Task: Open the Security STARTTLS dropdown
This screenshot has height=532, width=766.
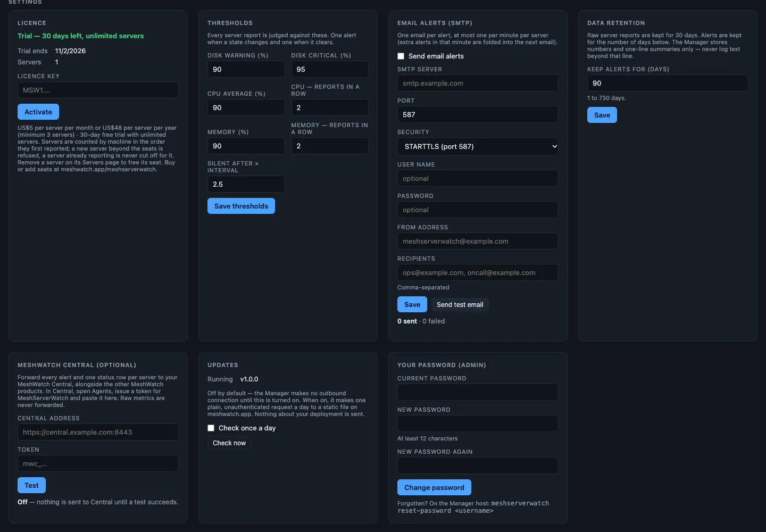Action: coord(478,146)
